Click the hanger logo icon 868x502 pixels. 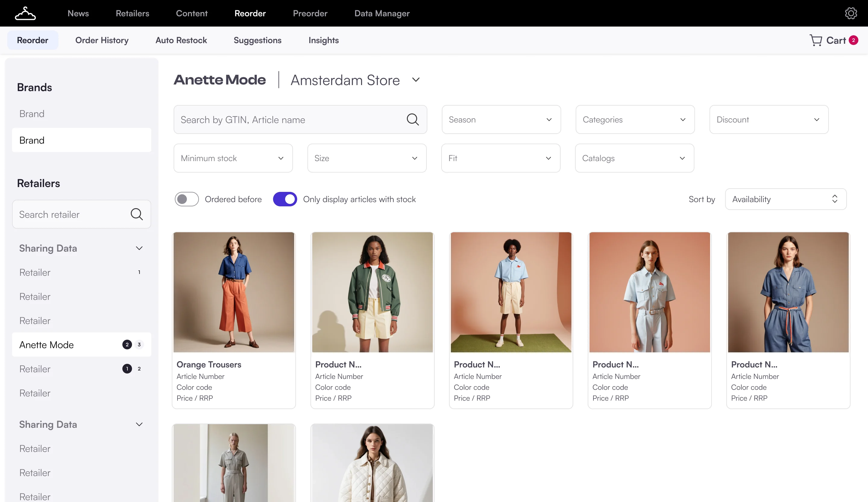click(25, 14)
